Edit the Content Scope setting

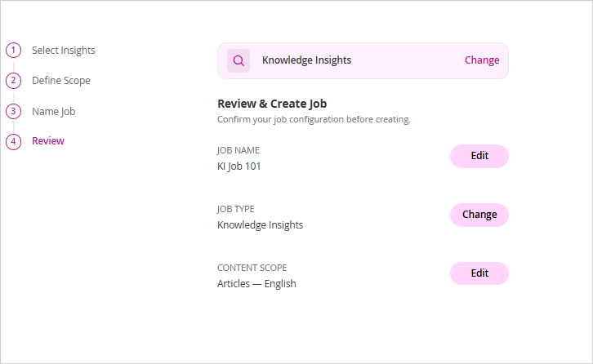[x=479, y=273]
